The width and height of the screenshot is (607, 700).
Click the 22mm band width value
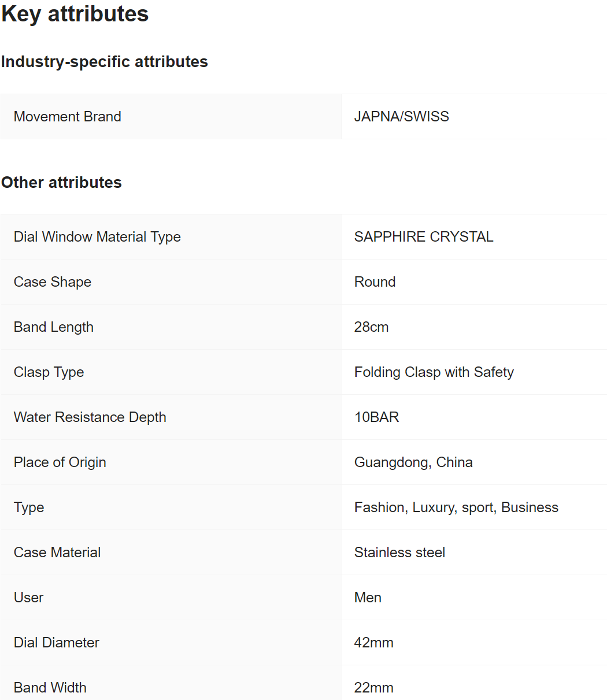[373, 688]
